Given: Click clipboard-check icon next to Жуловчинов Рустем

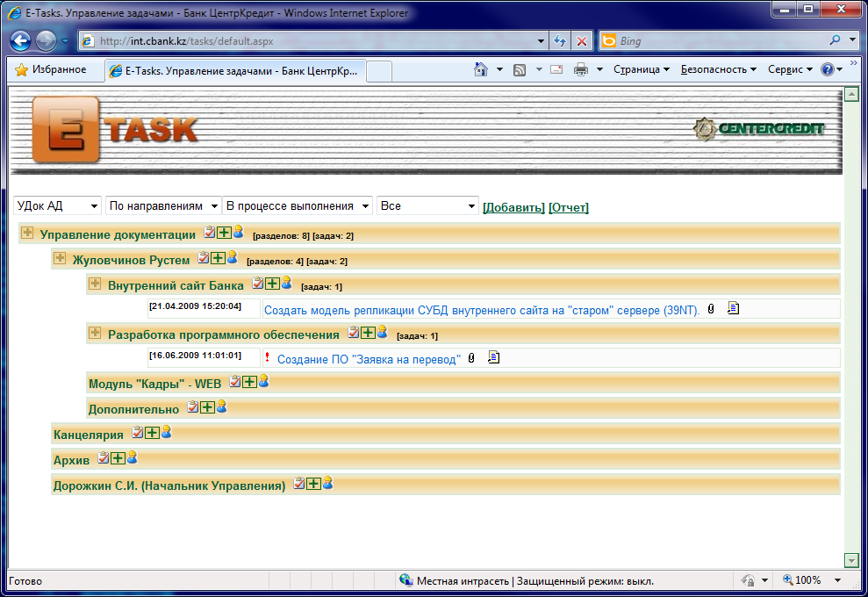Looking at the screenshot, I should click(204, 257).
